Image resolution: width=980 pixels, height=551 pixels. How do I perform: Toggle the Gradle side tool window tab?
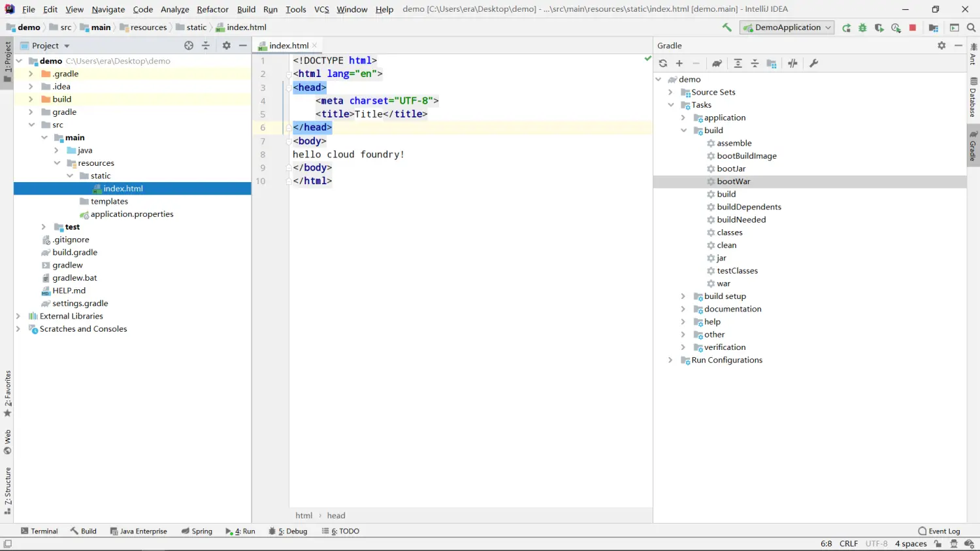pyautogui.click(x=973, y=146)
